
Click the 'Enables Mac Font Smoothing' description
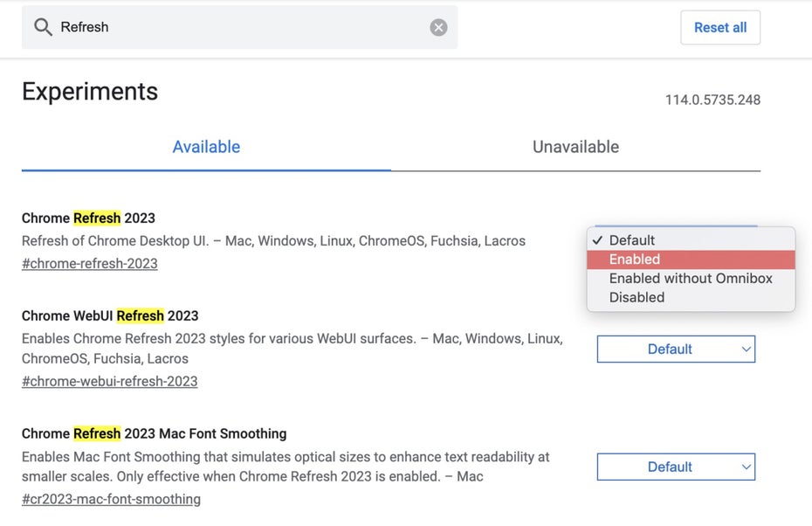[x=286, y=467]
